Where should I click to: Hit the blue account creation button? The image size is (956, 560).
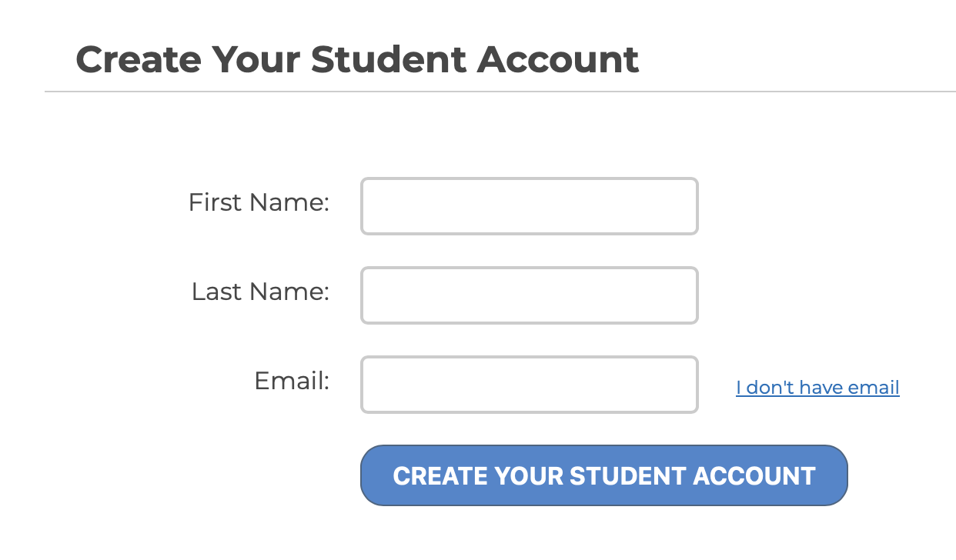[x=604, y=475]
